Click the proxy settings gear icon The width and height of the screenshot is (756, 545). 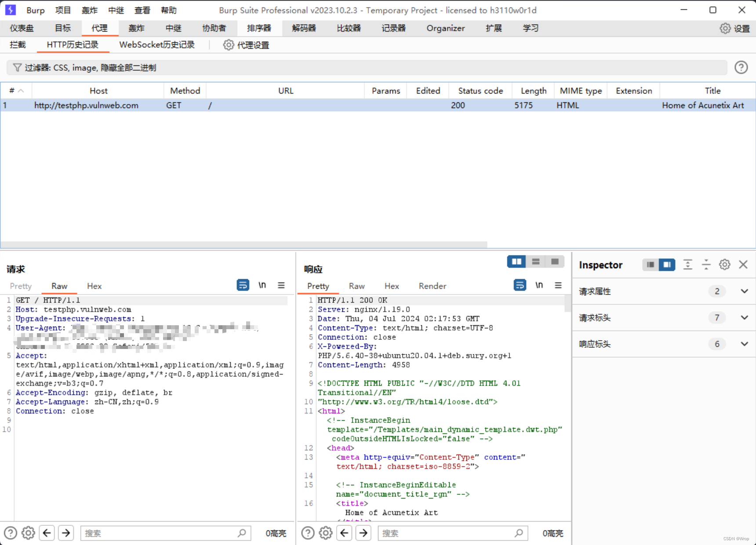pyautogui.click(x=229, y=45)
